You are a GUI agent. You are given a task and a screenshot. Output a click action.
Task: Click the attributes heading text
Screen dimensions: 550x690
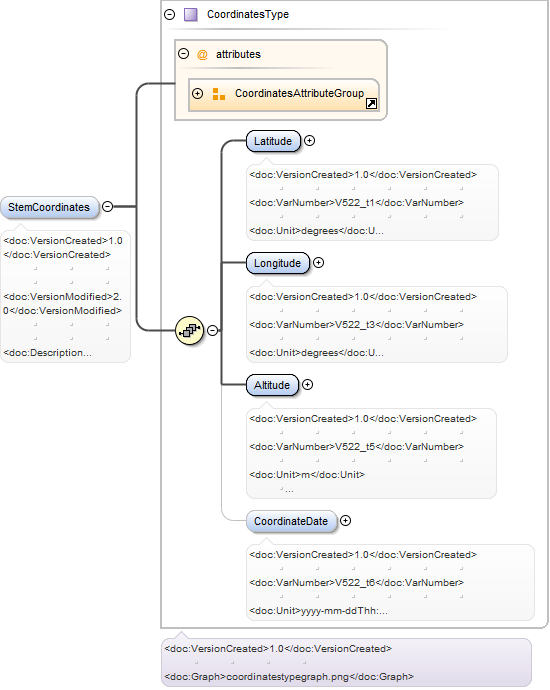238,54
